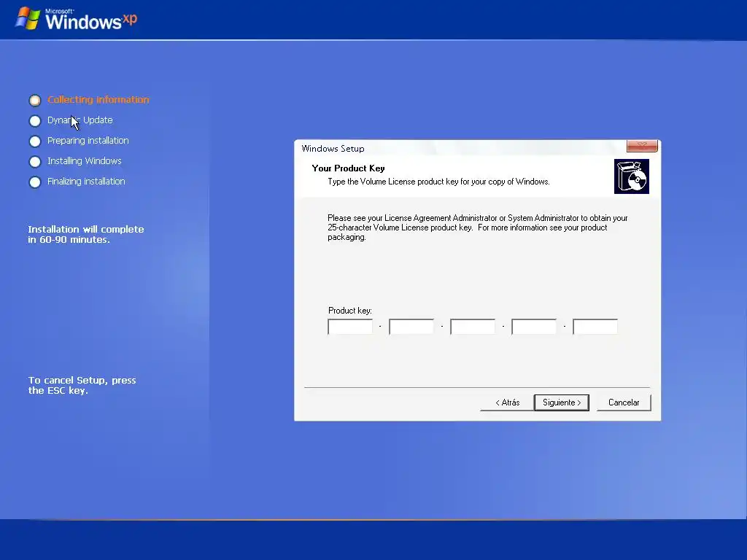Click the Installing Windows step bullet
Image resolution: width=747 pixels, height=560 pixels.
tap(35, 162)
